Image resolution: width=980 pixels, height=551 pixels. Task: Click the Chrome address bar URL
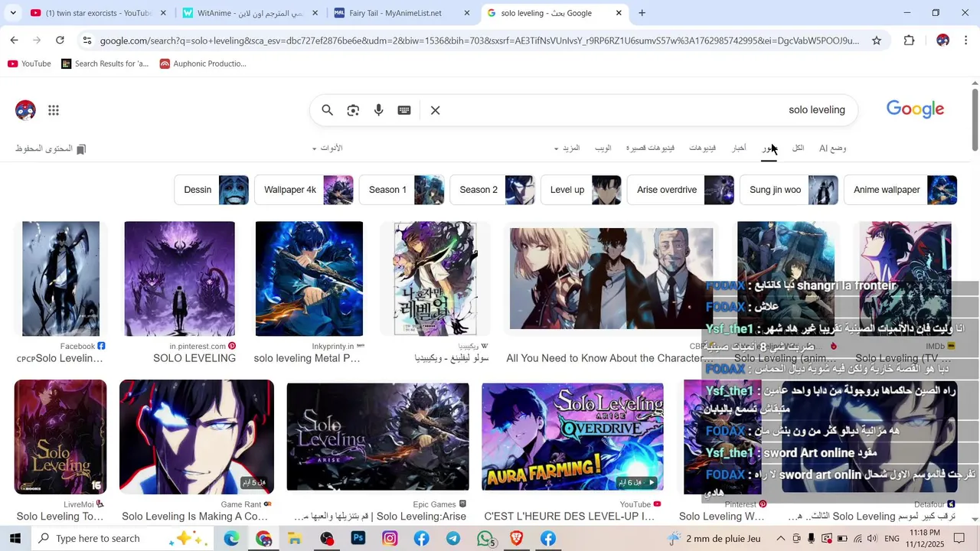479,41
